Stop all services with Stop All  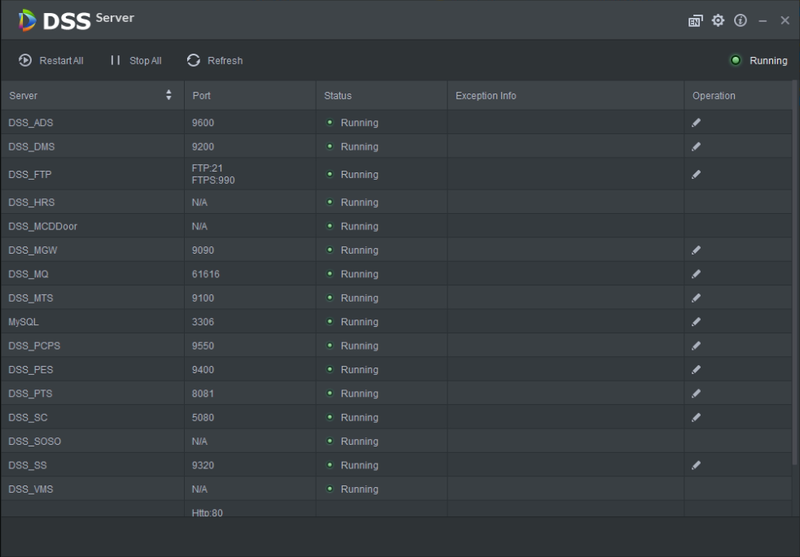[x=136, y=61]
